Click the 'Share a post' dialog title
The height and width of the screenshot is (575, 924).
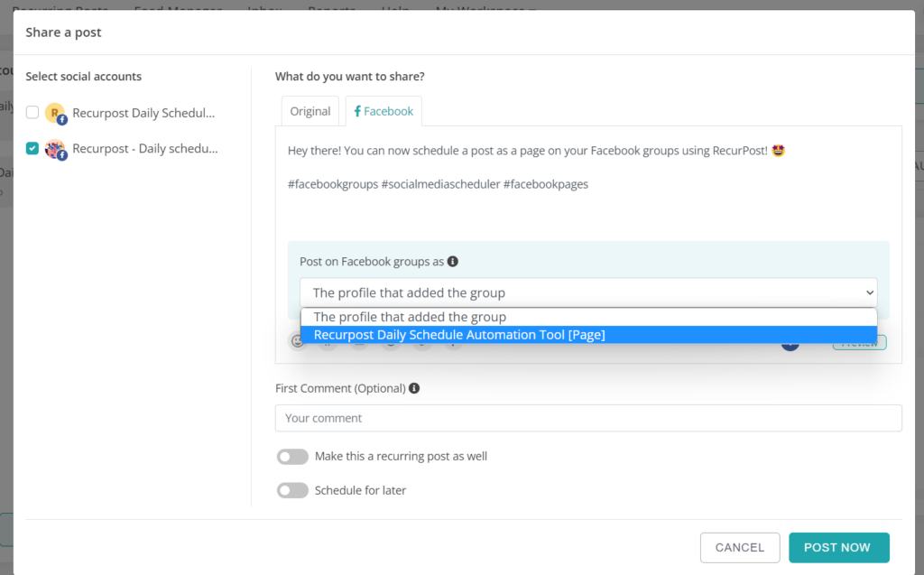(64, 32)
